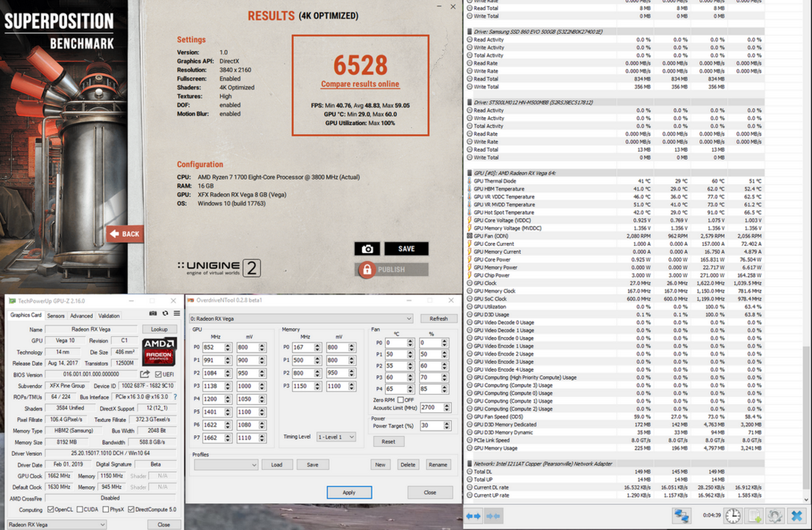Click Reset in OverdriveNTool
Viewport: 812px width, 530px height.
point(389,442)
